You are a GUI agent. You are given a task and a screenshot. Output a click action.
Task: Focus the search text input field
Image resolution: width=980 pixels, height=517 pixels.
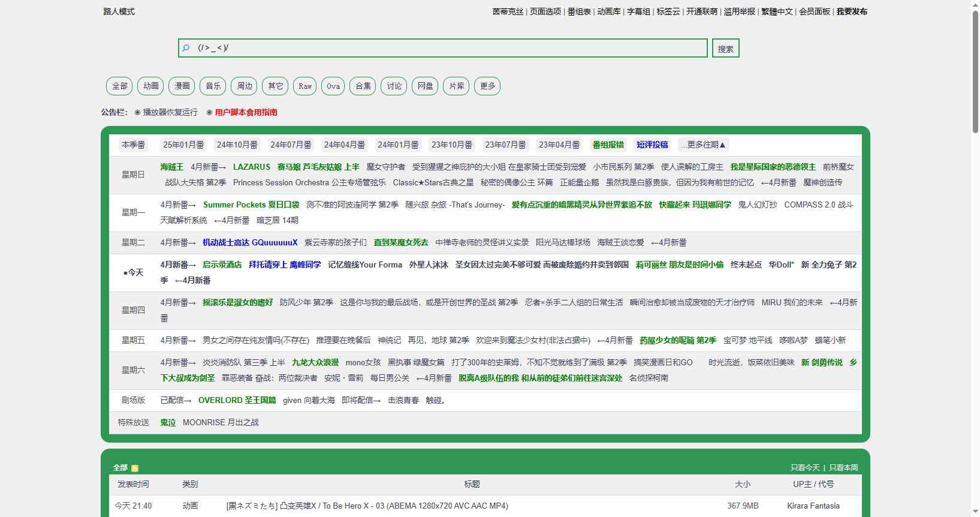[x=450, y=48]
